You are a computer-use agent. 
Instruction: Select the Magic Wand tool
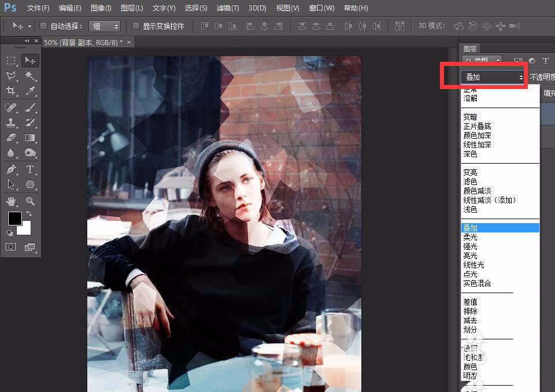tap(30, 76)
